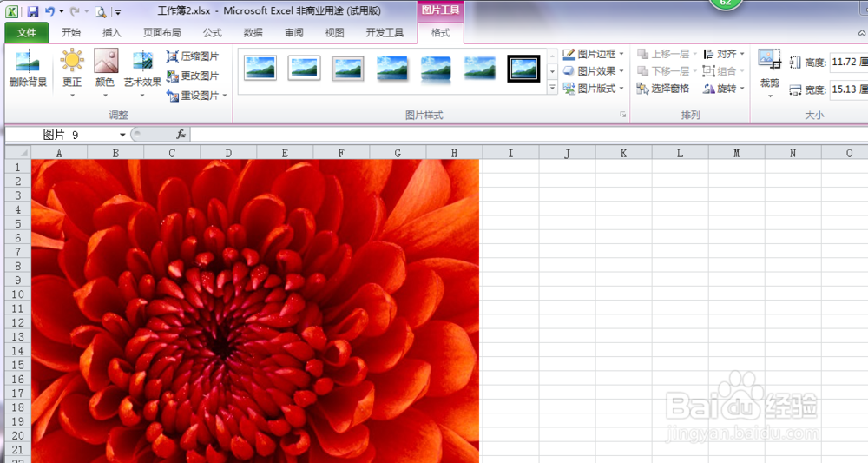The width and height of the screenshot is (868, 463).
Task: Click Reset Picture (重设图片)
Action: [193, 96]
